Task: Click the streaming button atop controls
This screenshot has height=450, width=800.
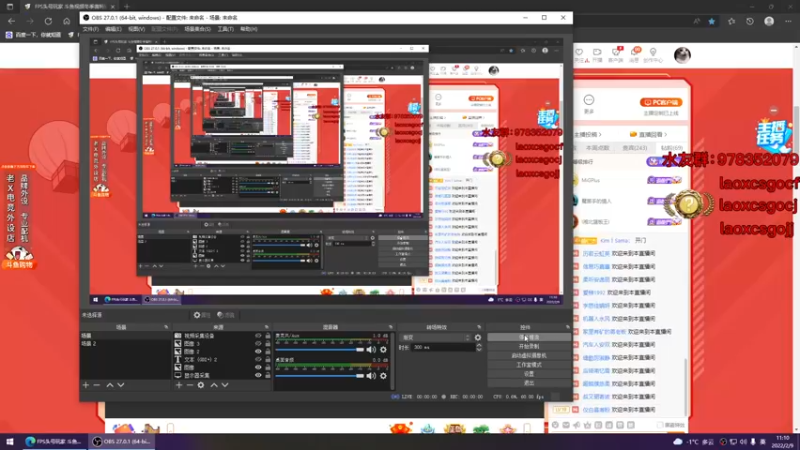Action: point(529,337)
